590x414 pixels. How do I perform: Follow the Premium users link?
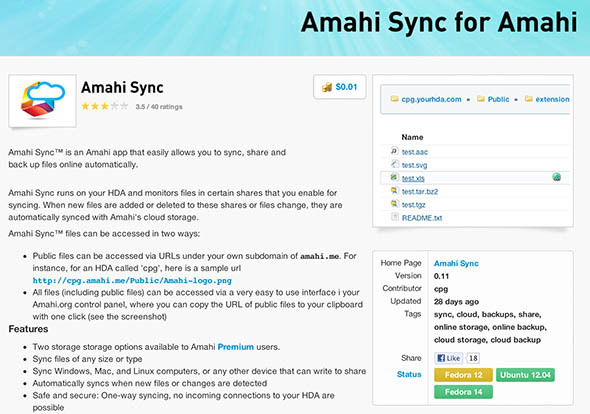pyautogui.click(x=236, y=347)
